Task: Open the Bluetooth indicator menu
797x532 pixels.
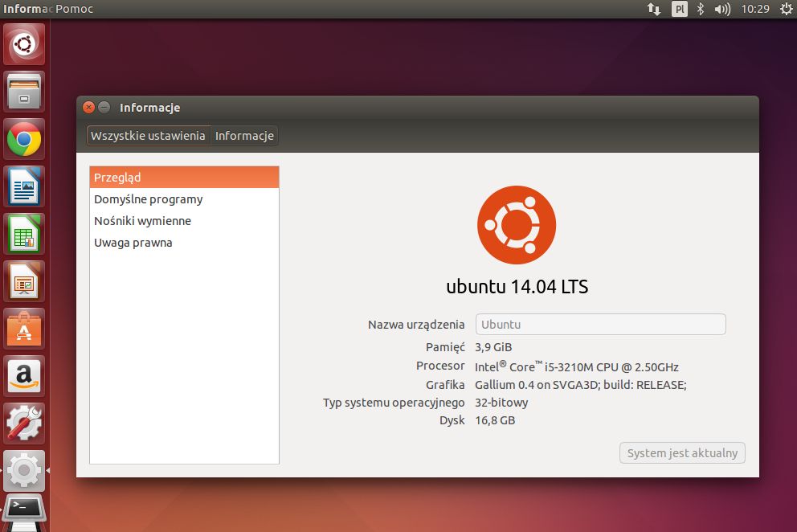Action: 701,9
